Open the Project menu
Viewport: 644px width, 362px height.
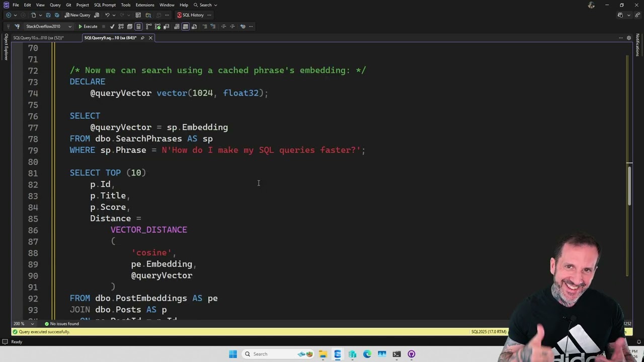pyautogui.click(x=83, y=5)
